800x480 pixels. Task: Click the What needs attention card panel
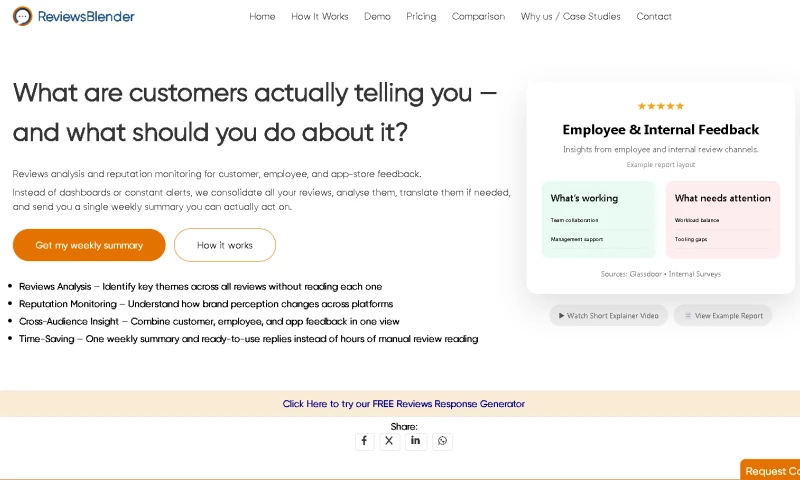point(722,220)
